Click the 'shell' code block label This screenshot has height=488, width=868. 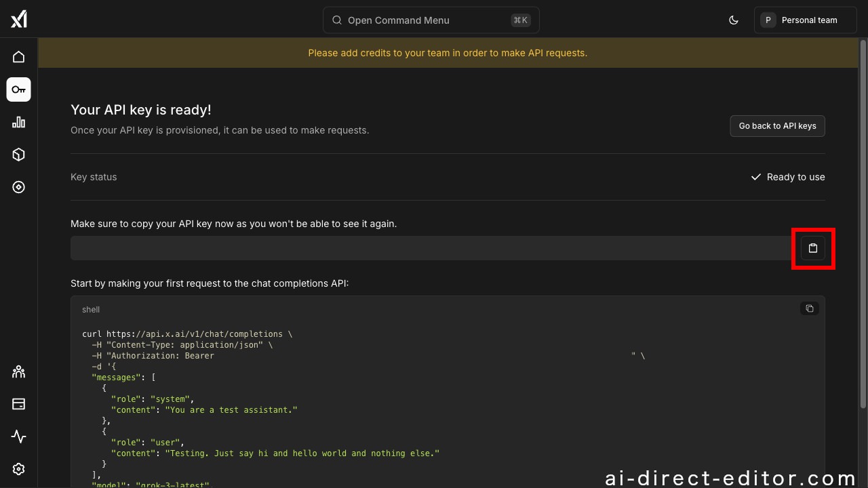click(x=91, y=310)
